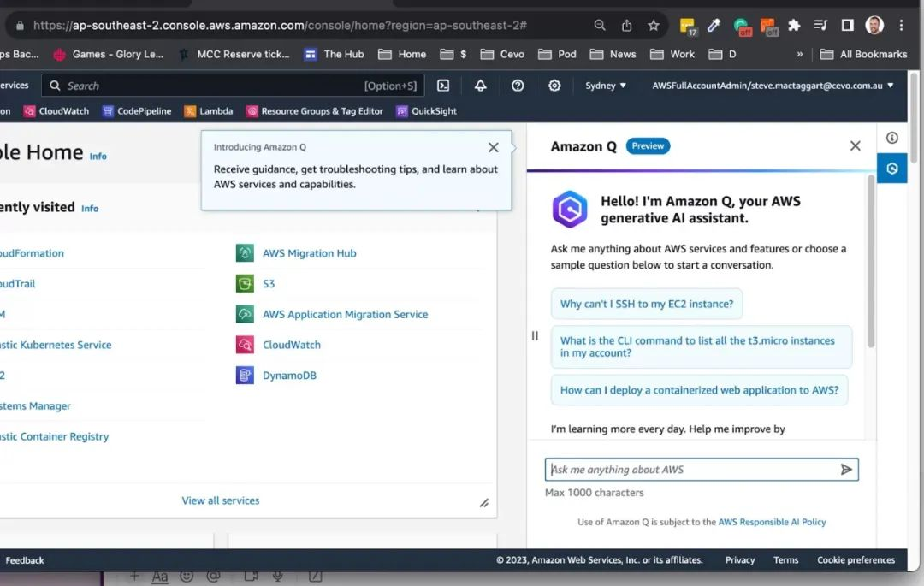Click the AWS console Search field
The image size is (924, 586).
click(233, 86)
